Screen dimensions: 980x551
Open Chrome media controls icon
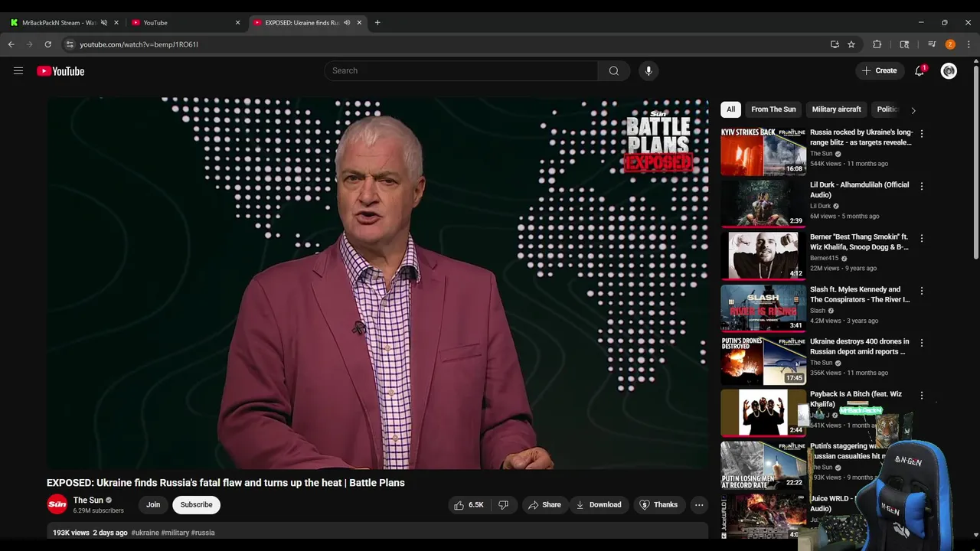click(x=932, y=44)
